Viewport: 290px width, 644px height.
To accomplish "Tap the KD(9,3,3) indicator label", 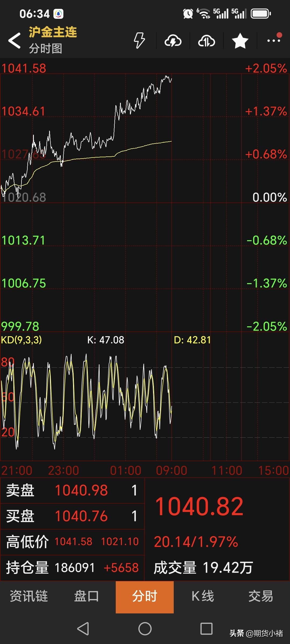I will tap(21, 340).
